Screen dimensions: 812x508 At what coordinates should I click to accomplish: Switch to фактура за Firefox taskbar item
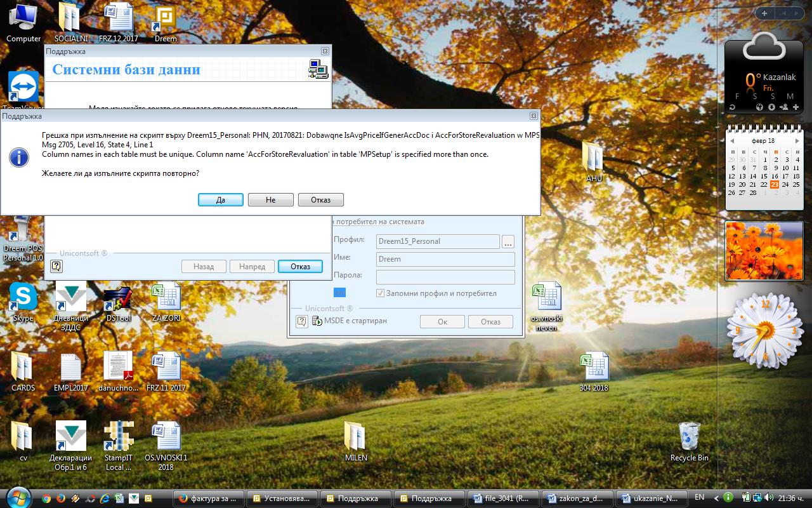(x=207, y=498)
